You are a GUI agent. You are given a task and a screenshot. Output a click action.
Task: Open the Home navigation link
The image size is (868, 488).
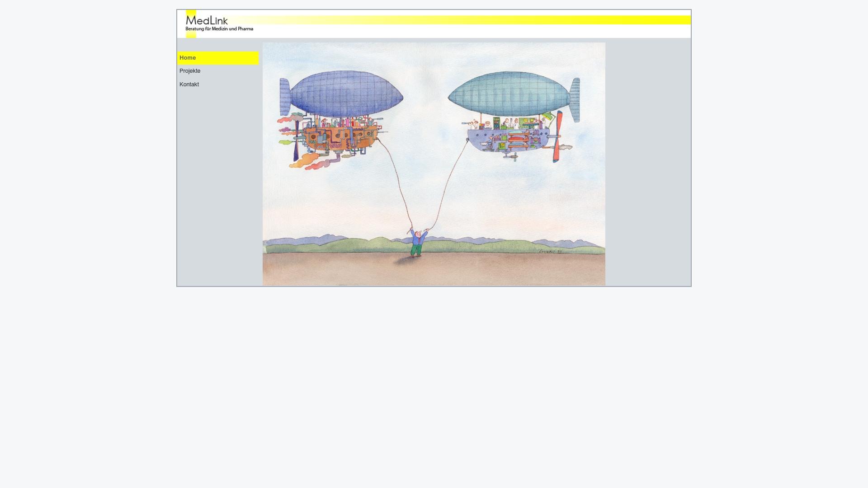[x=188, y=58]
